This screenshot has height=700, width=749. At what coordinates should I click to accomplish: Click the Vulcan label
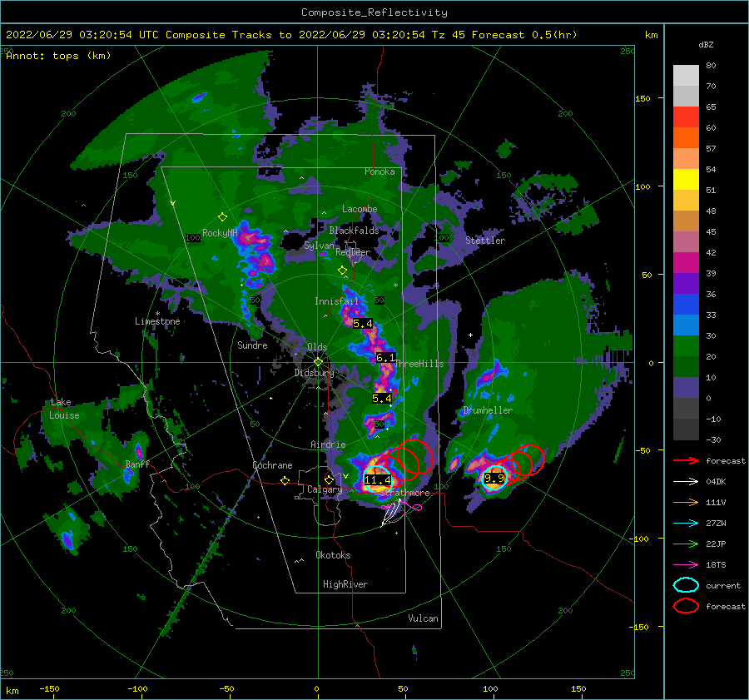click(x=424, y=618)
